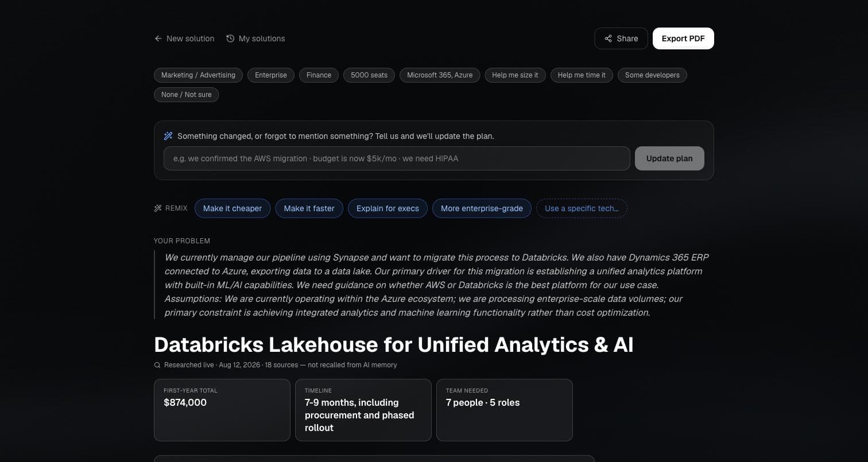Click the Finance tag
868x462 pixels.
click(x=319, y=75)
